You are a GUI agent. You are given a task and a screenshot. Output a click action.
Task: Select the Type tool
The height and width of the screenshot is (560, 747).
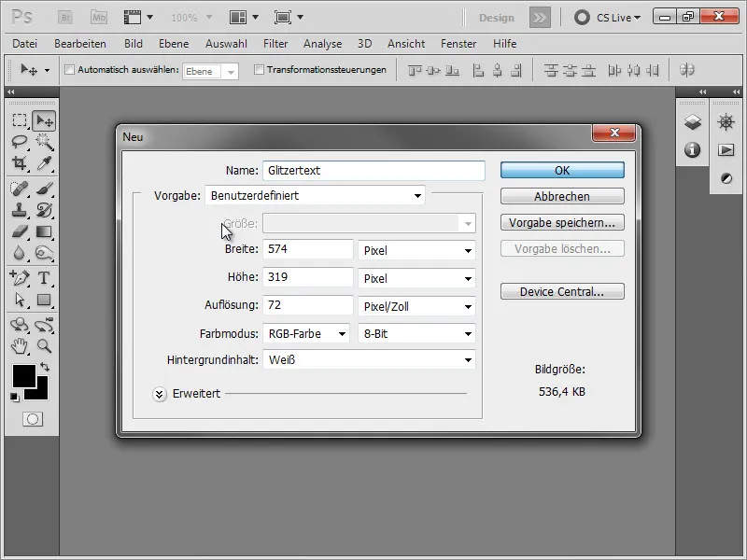pos(44,277)
